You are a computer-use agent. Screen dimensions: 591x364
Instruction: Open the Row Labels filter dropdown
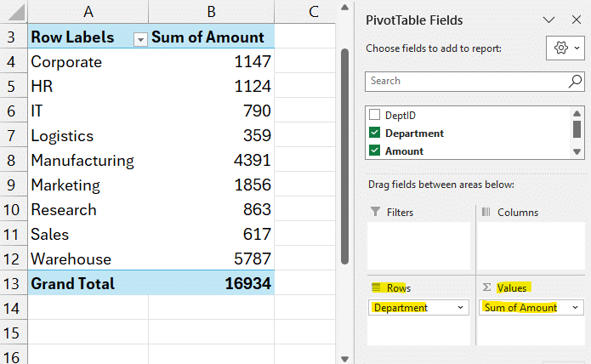[140, 38]
